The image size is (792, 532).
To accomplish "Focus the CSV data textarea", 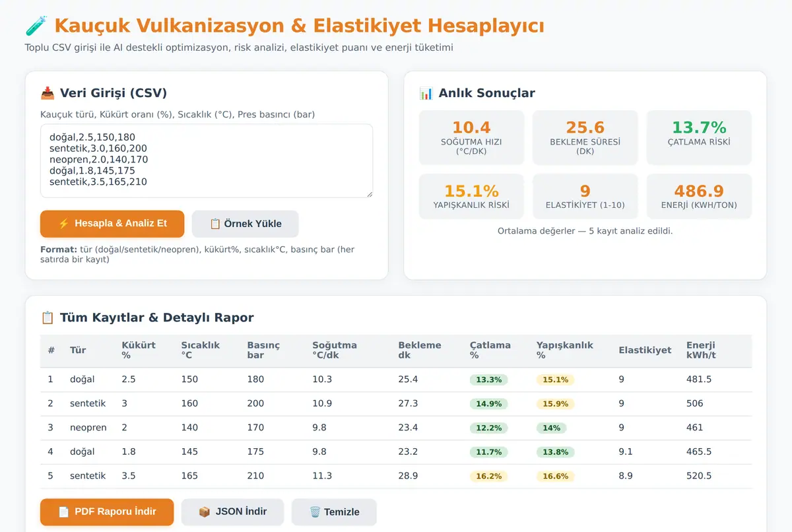I will pyautogui.click(x=207, y=160).
